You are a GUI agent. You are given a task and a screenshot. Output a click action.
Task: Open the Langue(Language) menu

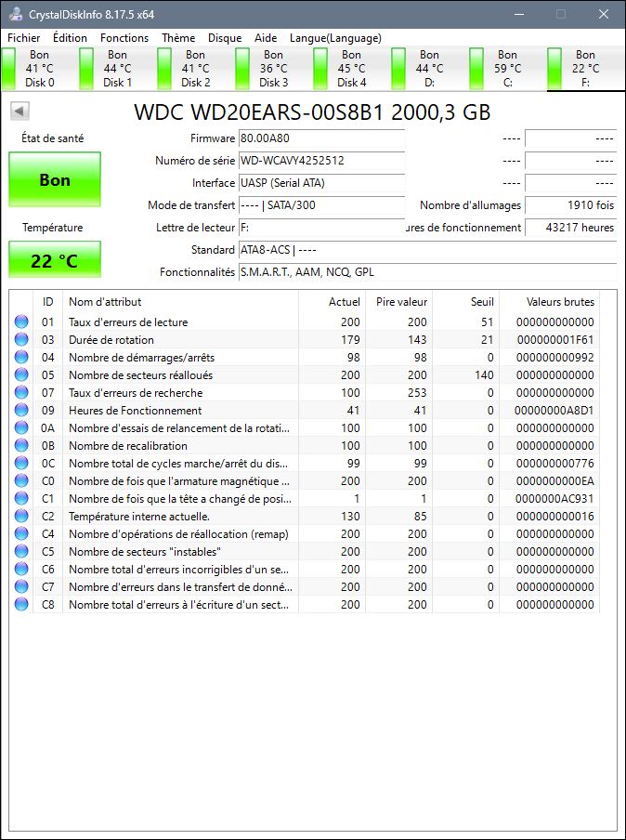(x=335, y=38)
